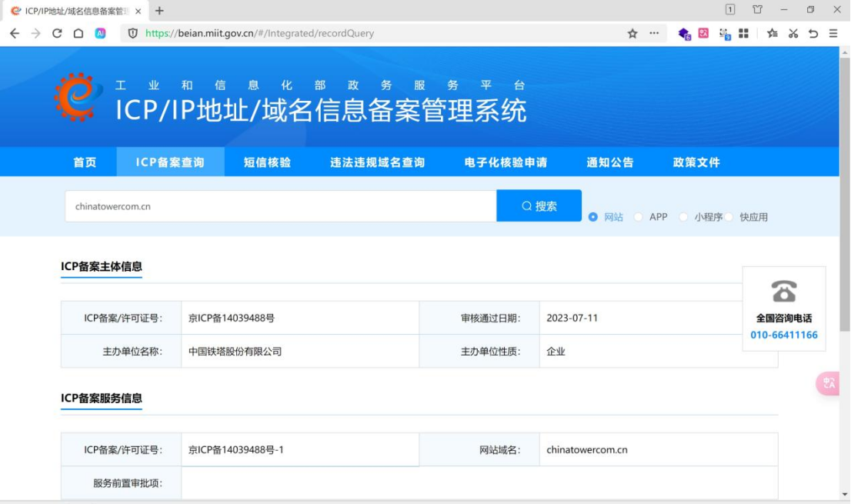Click the 主办单位名称 label cell
Image resolution: width=851 pixels, height=504 pixels.
point(121,352)
